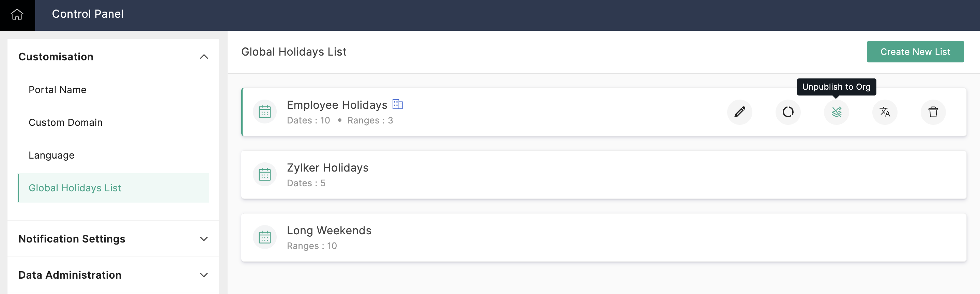Delete the Employee Holidays list
This screenshot has height=294, width=980.
[932, 112]
